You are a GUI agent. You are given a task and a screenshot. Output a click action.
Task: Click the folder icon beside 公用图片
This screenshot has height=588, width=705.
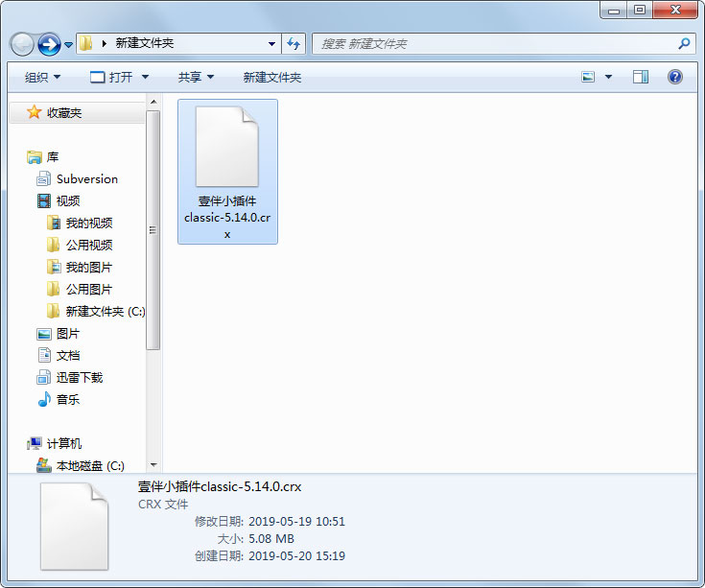[54, 289]
